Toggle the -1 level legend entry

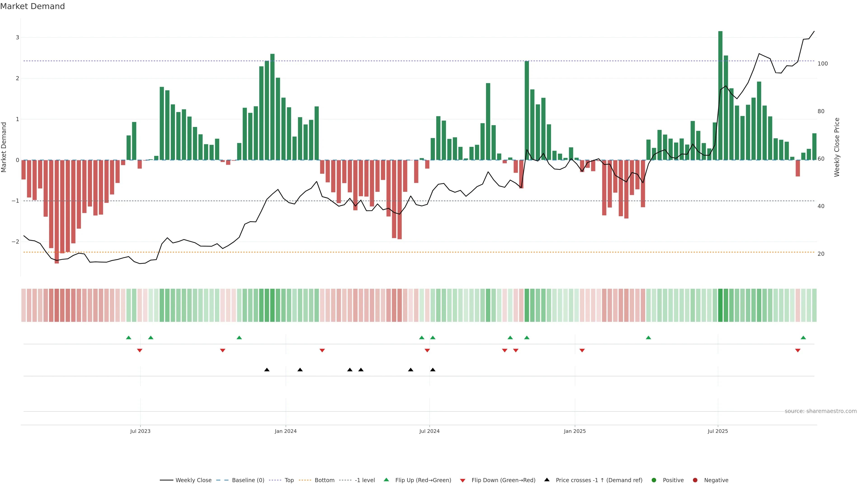[x=365, y=480]
